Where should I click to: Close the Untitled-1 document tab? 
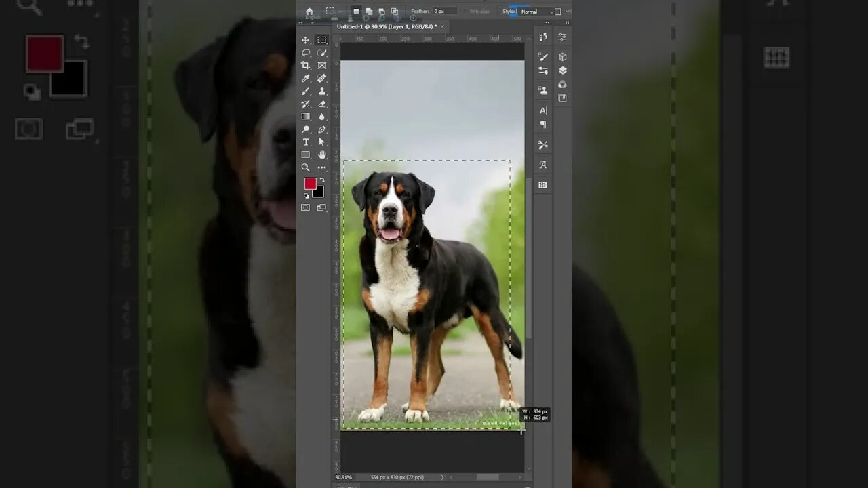(443, 26)
